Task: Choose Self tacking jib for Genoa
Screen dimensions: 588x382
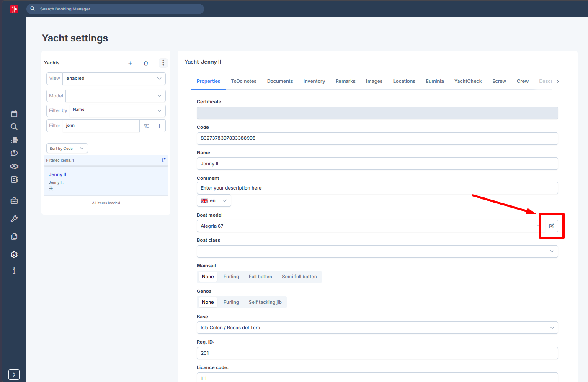Action: coord(265,302)
